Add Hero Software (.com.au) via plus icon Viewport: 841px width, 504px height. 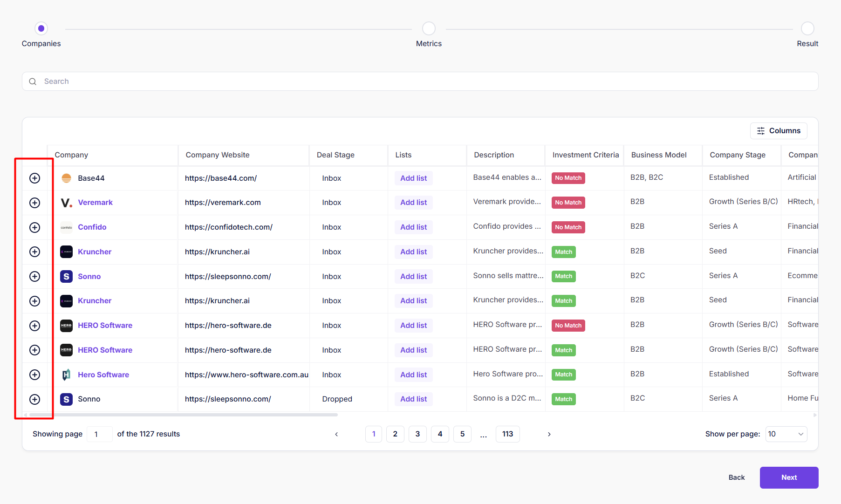(x=34, y=375)
